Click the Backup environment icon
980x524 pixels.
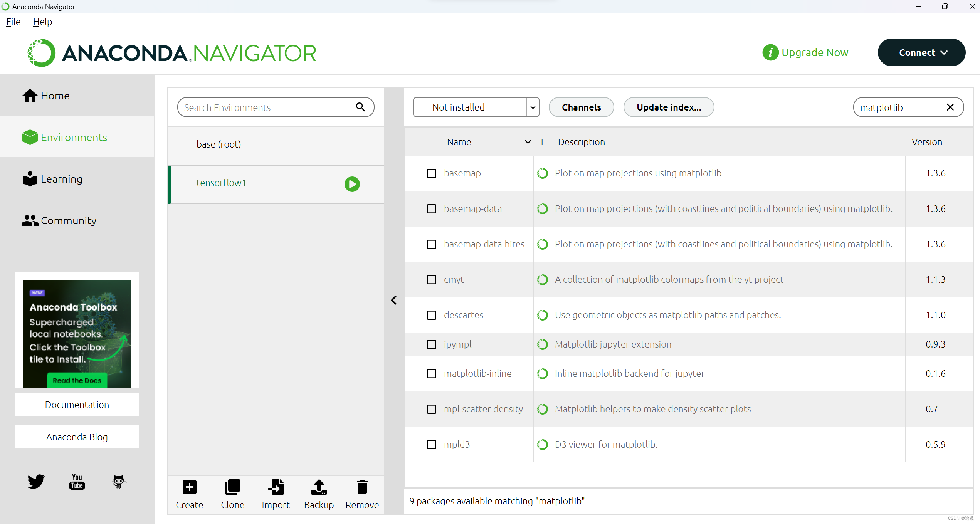point(319,487)
